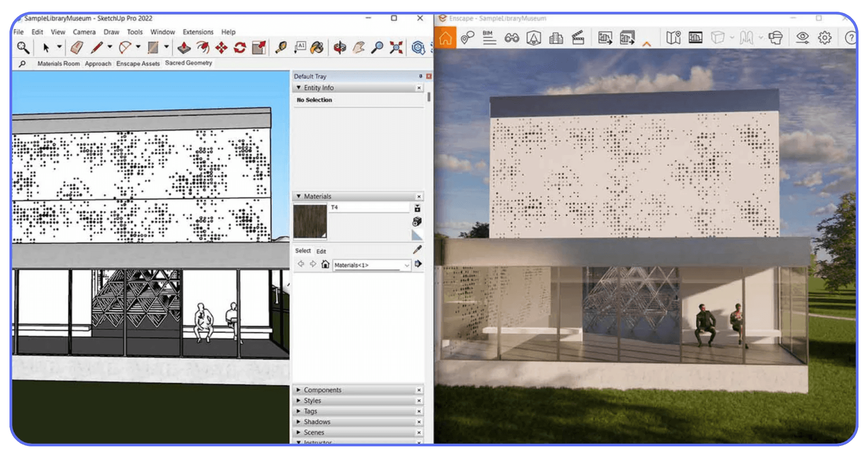Image resolution: width=868 pixels, height=459 pixels.
Task: Click the Zoom Extents tool
Action: (396, 47)
